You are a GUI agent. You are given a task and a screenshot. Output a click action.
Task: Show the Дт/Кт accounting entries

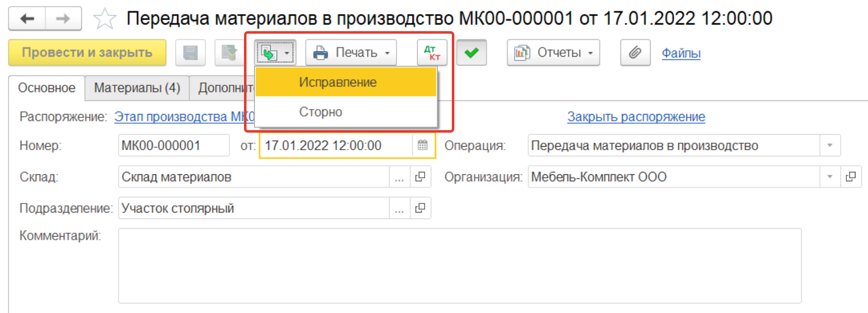click(x=432, y=53)
